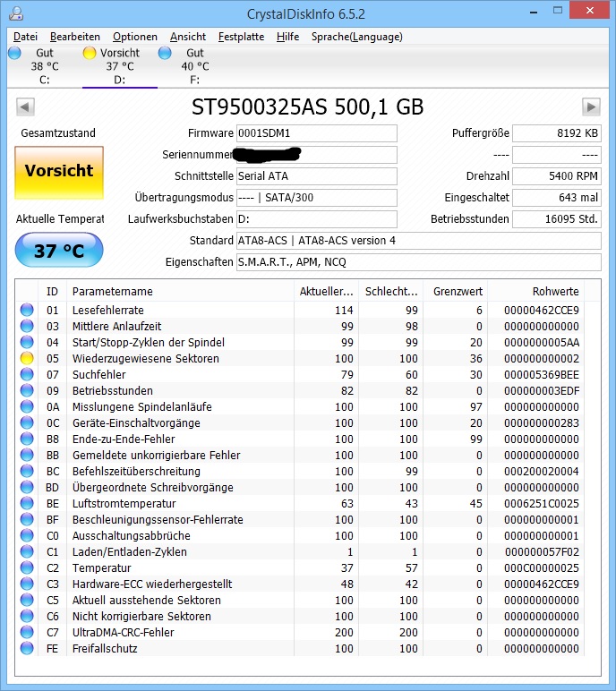
Task: Click status icon of Geräte-Einschaltvorgänge row
Action: coord(27,422)
